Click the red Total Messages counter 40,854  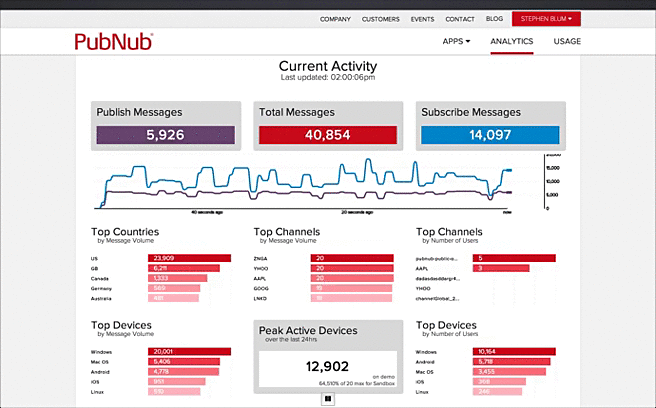coord(327,135)
